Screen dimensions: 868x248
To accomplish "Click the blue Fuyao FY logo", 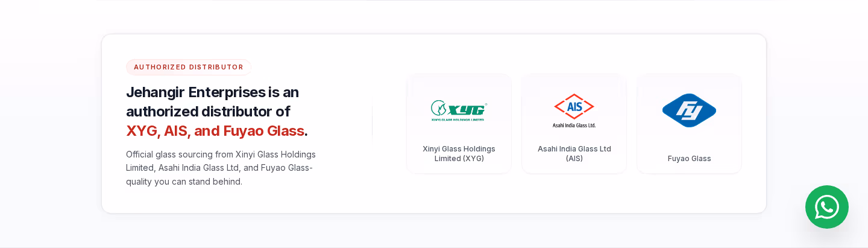I will click(x=689, y=110).
